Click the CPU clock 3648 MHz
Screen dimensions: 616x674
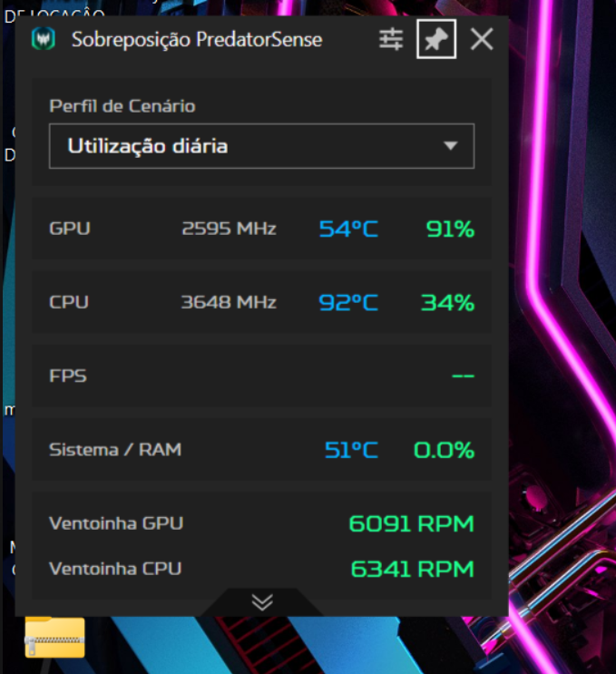[x=229, y=302]
